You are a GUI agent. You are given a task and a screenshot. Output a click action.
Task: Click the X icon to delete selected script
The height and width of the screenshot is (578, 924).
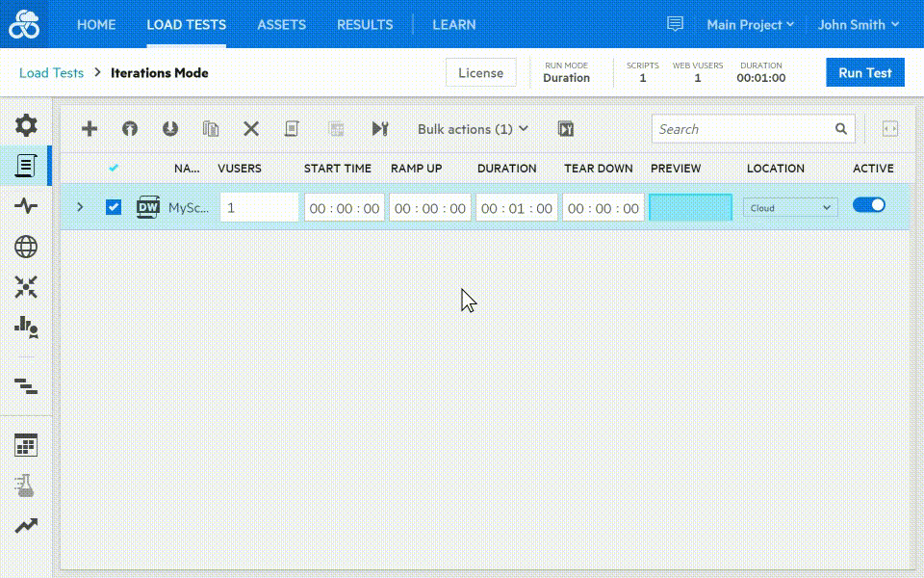(250, 128)
